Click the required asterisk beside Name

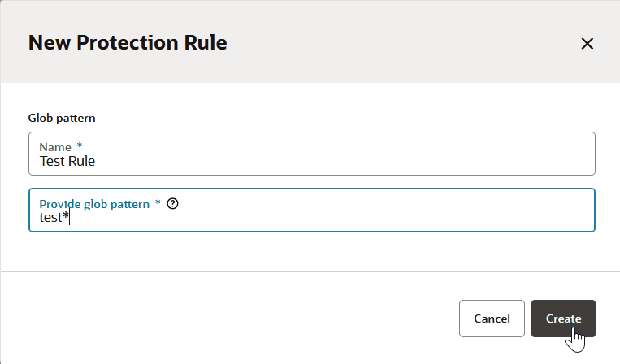click(80, 146)
